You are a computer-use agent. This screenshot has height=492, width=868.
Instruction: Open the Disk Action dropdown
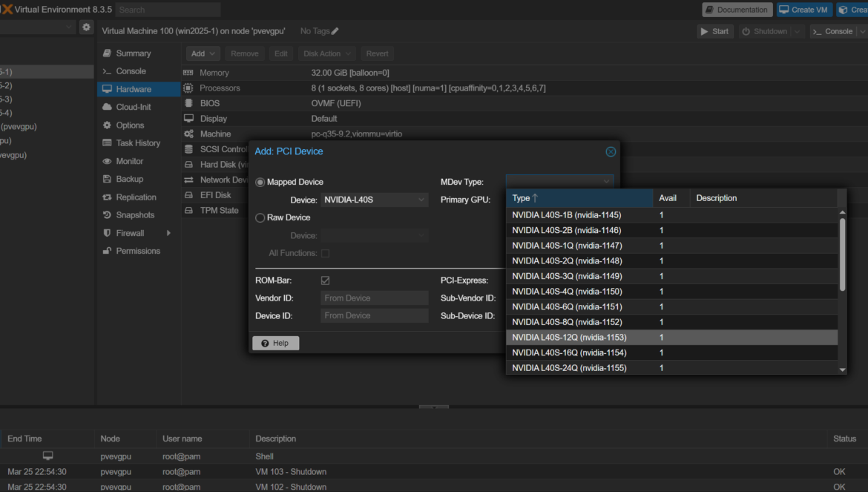tap(326, 53)
